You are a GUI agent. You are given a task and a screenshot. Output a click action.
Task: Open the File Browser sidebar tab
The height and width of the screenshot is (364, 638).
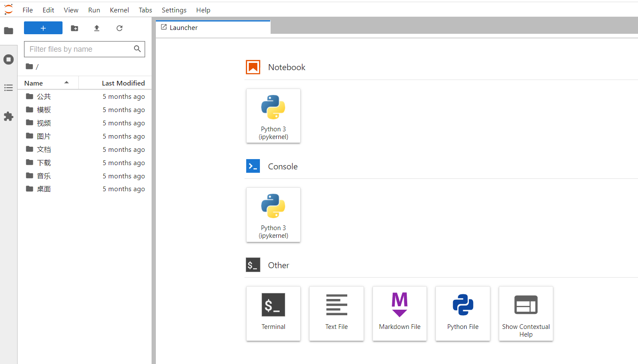tap(9, 31)
